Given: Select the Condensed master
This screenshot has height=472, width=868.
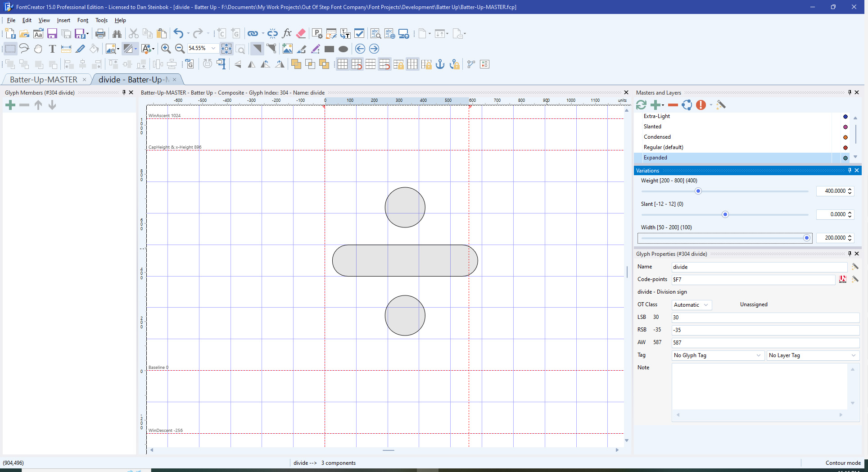Looking at the screenshot, I should click(657, 137).
